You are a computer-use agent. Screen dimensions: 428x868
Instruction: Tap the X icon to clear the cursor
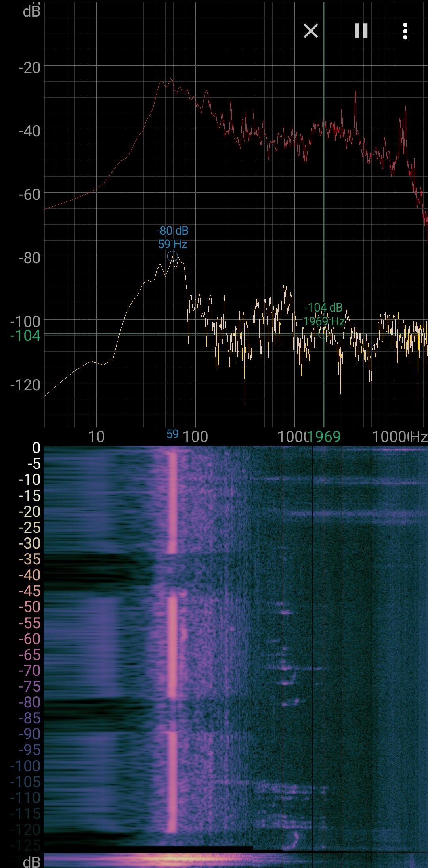311,31
